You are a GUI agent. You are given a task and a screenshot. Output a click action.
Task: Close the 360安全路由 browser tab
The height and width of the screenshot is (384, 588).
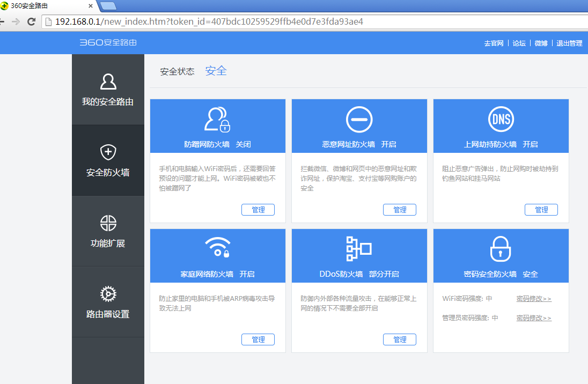tap(90, 6)
